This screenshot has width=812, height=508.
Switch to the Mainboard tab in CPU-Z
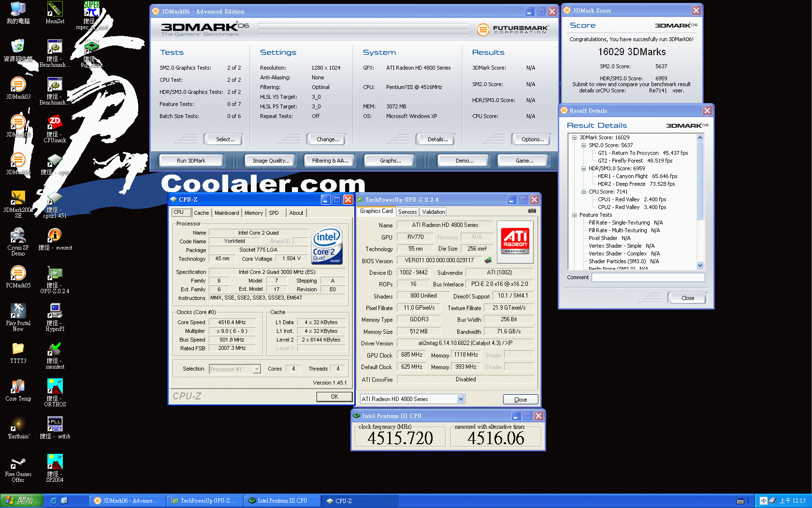point(227,213)
